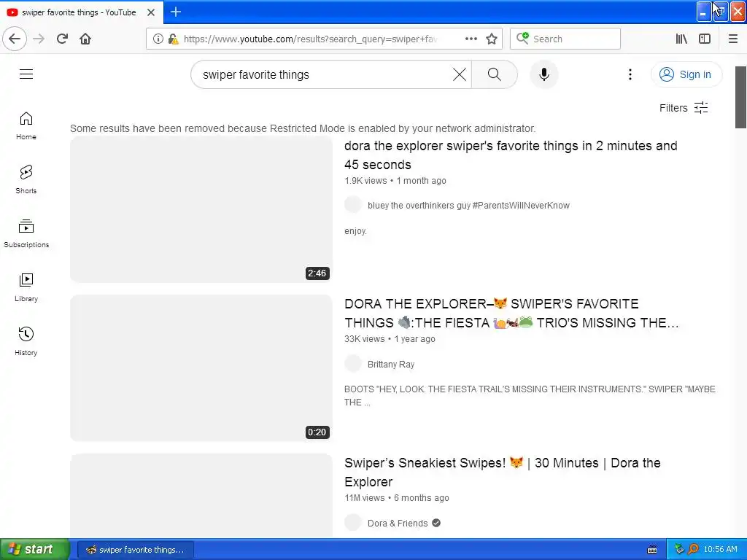Open 'Swiper's Sneakiest Swipes! 30 Minutes' title
The width and height of the screenshot is (747, 560).
[503, 472]
